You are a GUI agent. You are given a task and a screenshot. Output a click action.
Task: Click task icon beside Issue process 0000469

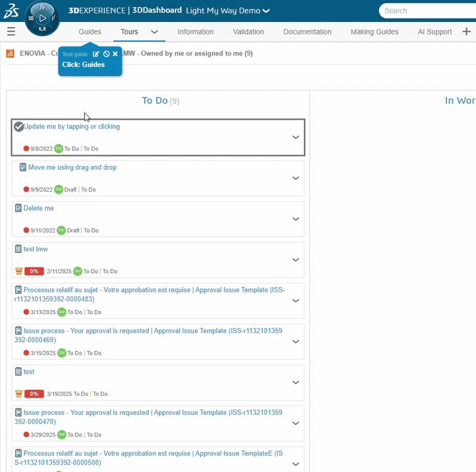(x=18, y=330)
